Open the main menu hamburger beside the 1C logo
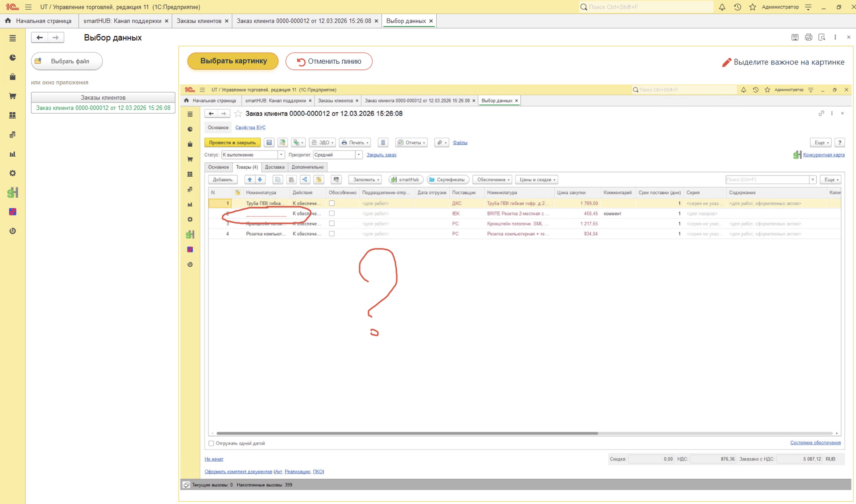 point(28,7)
